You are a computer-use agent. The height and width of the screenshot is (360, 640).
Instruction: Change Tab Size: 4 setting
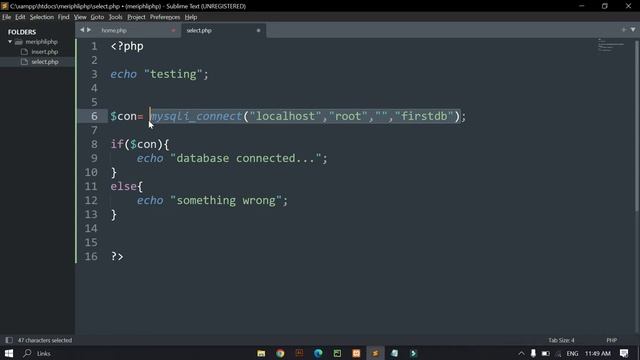pos(561,340)
